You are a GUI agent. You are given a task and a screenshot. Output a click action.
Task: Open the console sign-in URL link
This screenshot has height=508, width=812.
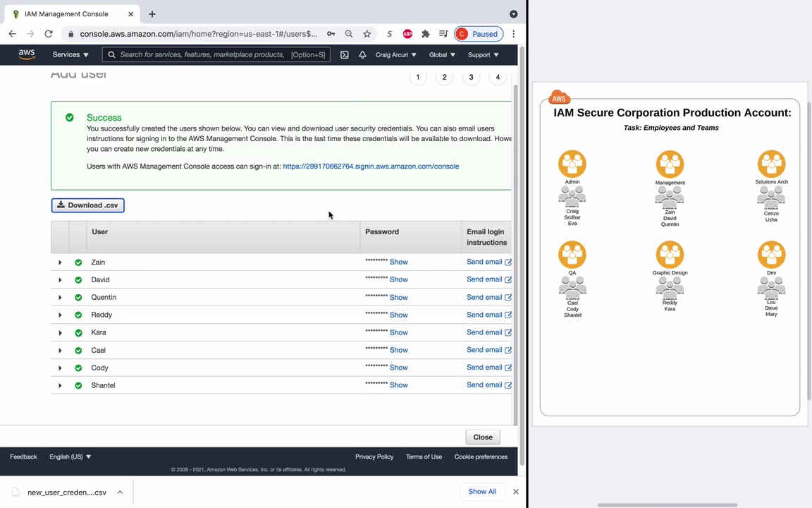371,167
